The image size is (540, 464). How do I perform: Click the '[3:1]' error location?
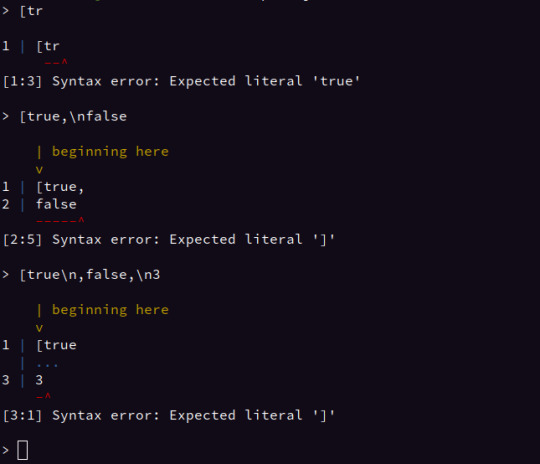22,415
